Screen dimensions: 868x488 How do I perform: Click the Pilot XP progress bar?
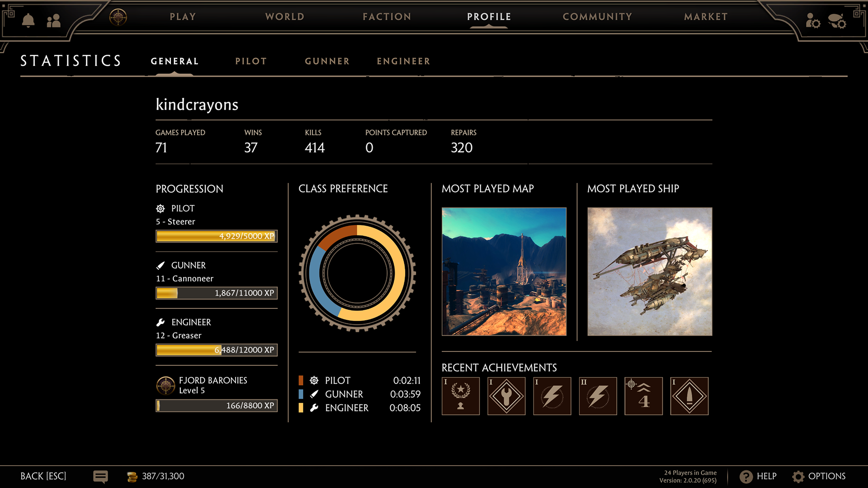217,236
